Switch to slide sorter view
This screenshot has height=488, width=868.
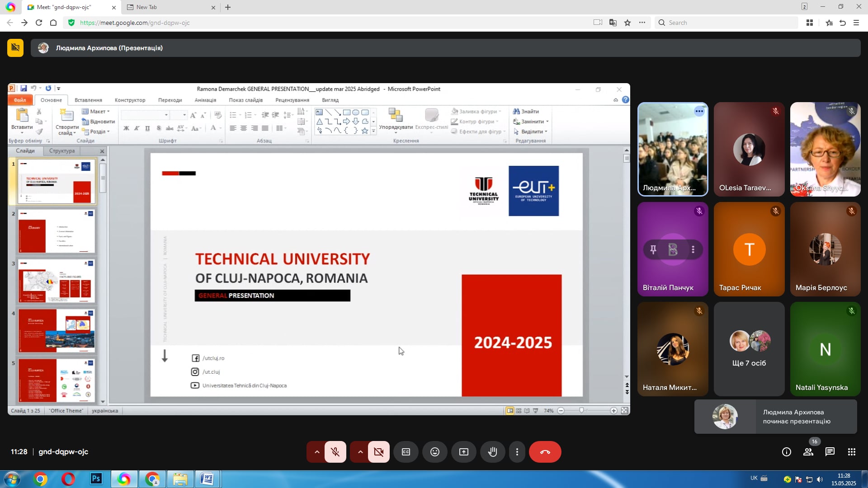point(519,411)
